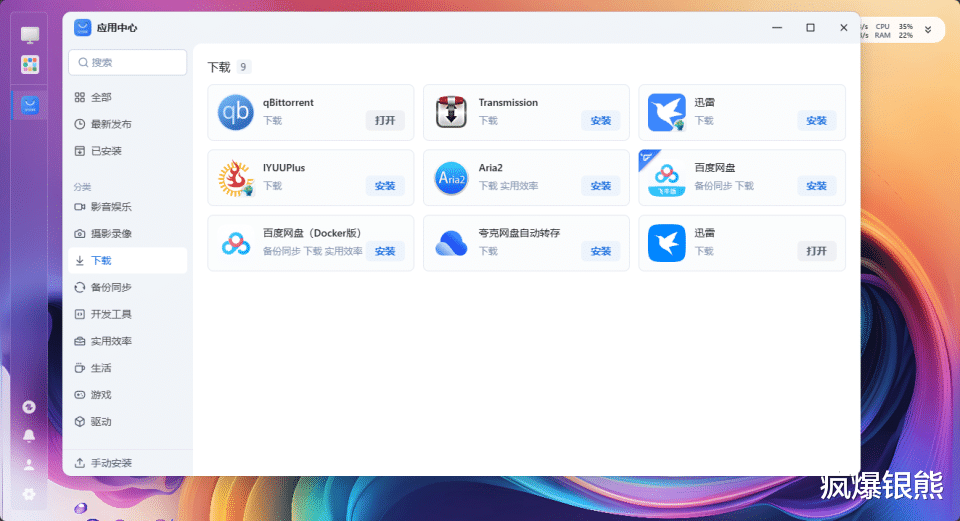This screenshot has height=521, width=960.
Task: Select 已安装 in sidebar
Action: pos(127,151)
